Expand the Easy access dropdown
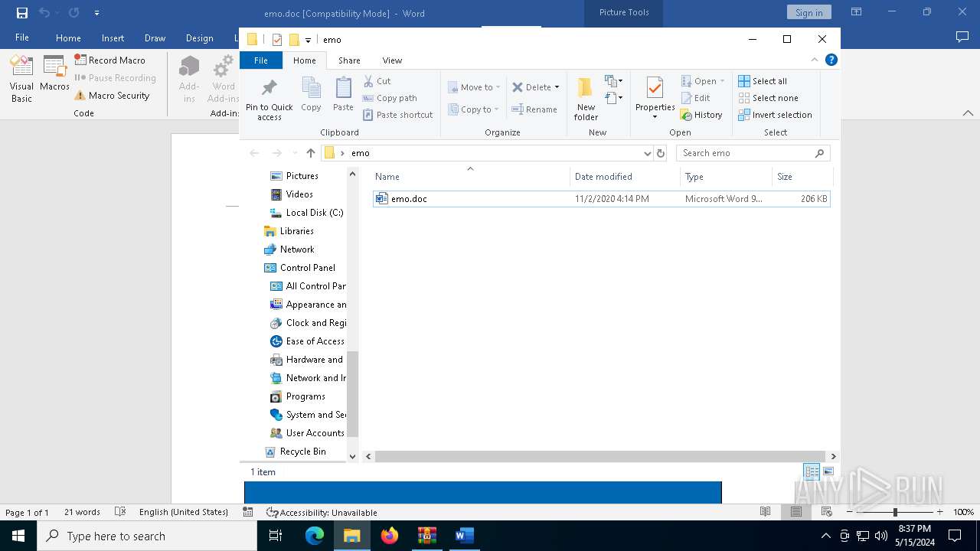Image resolution: width=980 pixels, height=551 pixels. coord(613,97)
